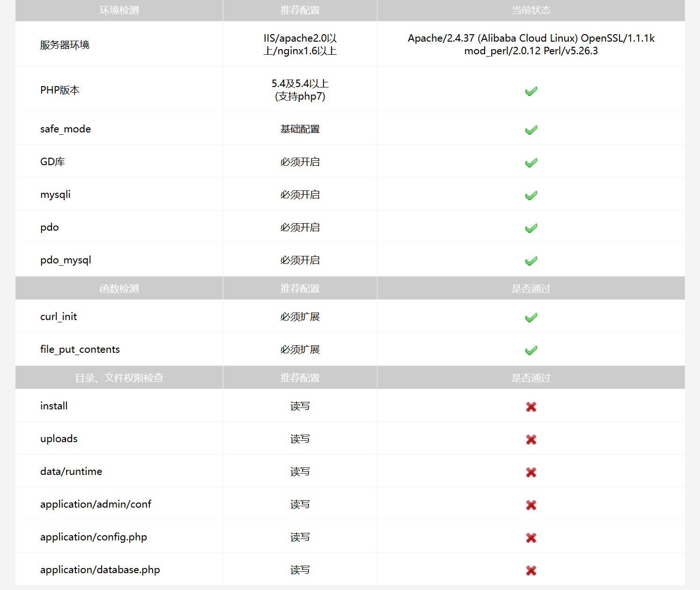Viewport: 700px width, 590px height.
Task: Click the red cross for install directory
Action: click(x=531, y=407)
